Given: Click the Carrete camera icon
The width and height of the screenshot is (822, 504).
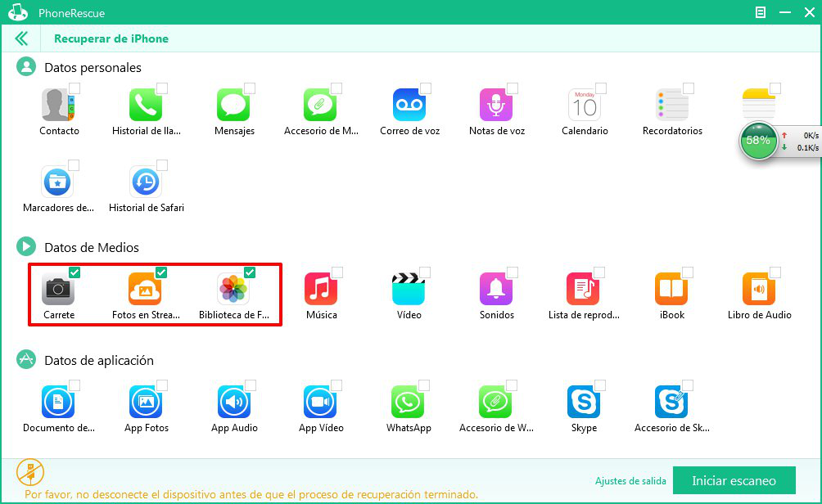Looking at the screenshot, I should coord(58,289).
